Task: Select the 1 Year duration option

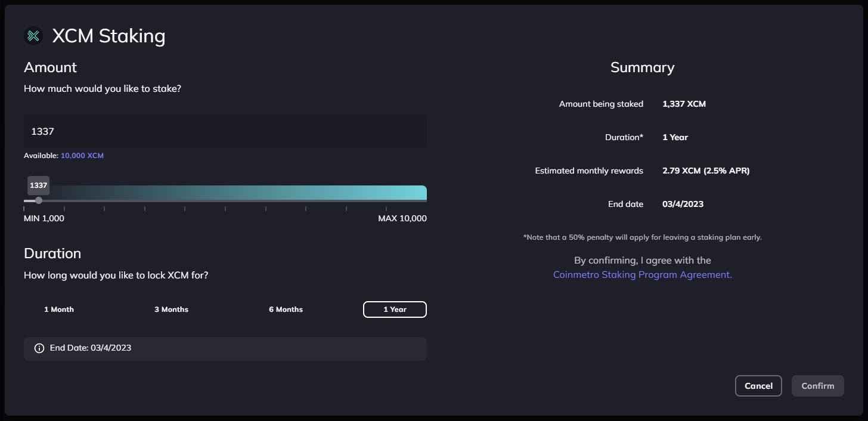Action: [395, 309]
